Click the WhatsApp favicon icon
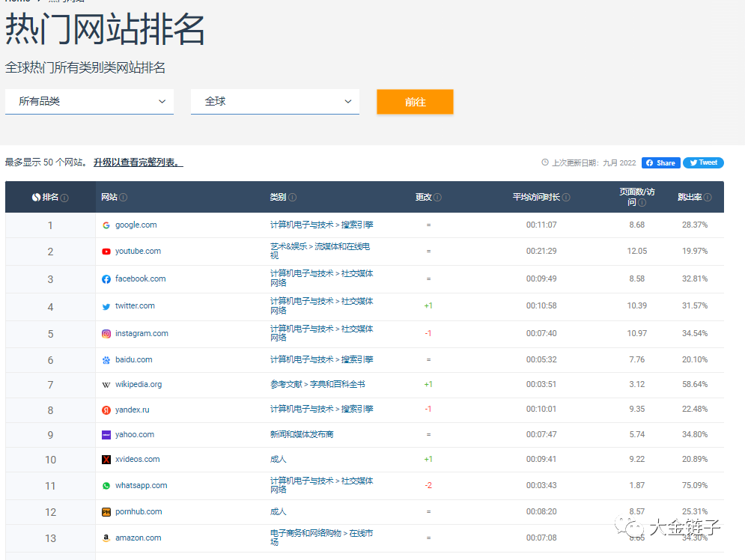Screen dimensions: 745x560 [x=106, y=486]
